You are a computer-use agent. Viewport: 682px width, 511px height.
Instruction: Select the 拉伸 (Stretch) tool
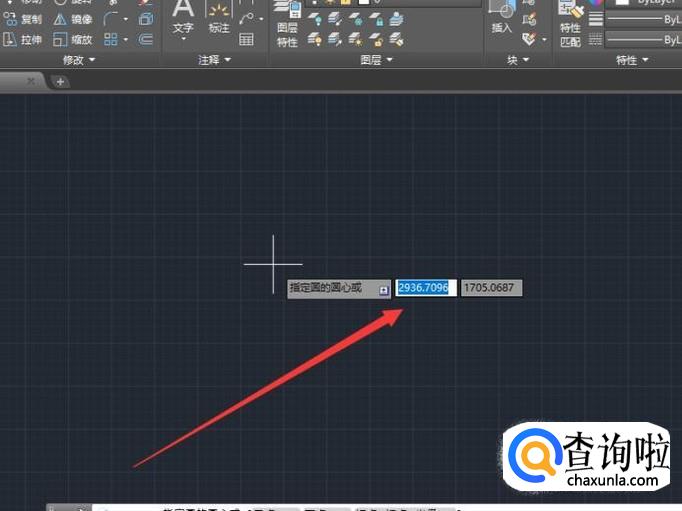(x=23, y=40)
